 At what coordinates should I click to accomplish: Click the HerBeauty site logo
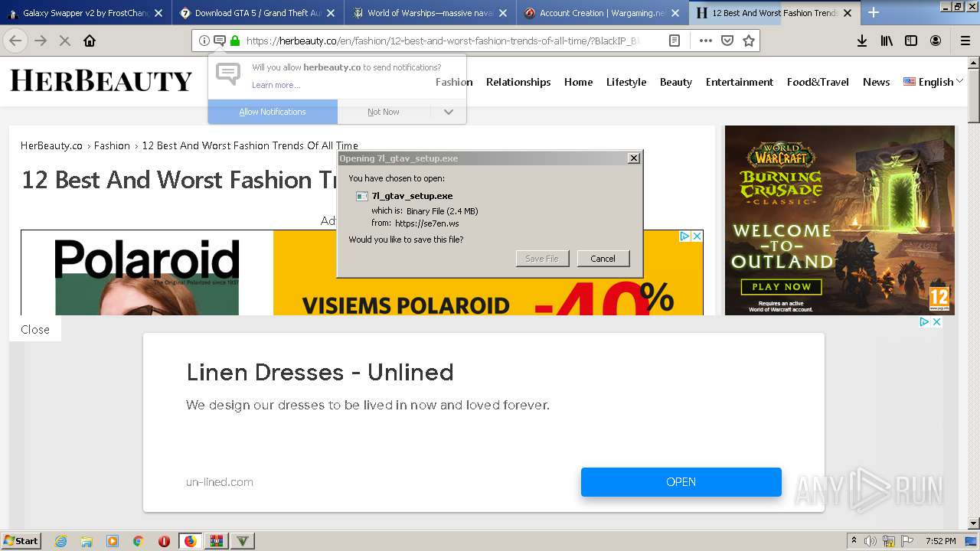101,80
